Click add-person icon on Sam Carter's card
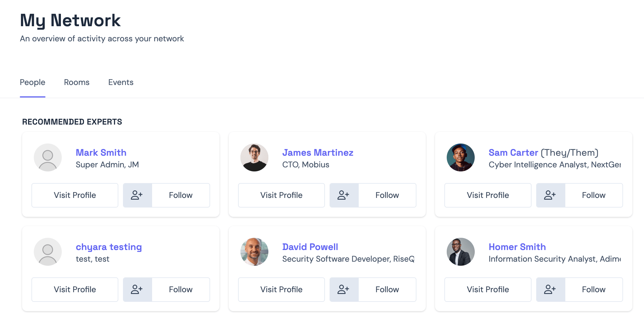This screenshot has height=319, width=644. tap(550, 195)
